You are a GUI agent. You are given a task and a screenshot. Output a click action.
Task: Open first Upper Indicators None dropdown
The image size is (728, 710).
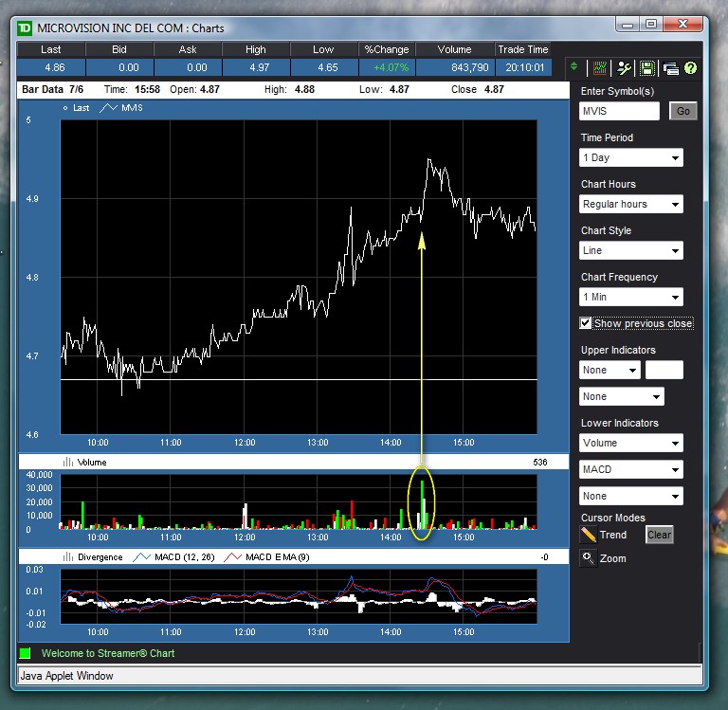point(610,370)
